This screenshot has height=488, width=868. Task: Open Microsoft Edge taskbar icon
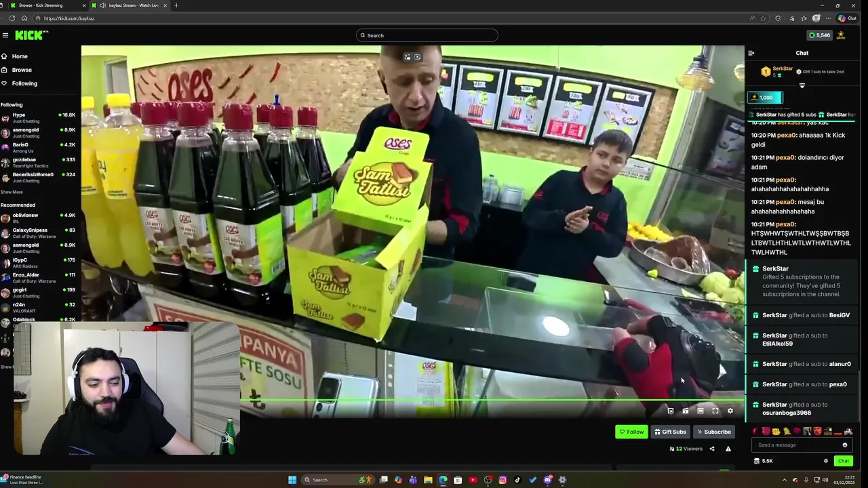click(x=443, y=480)
